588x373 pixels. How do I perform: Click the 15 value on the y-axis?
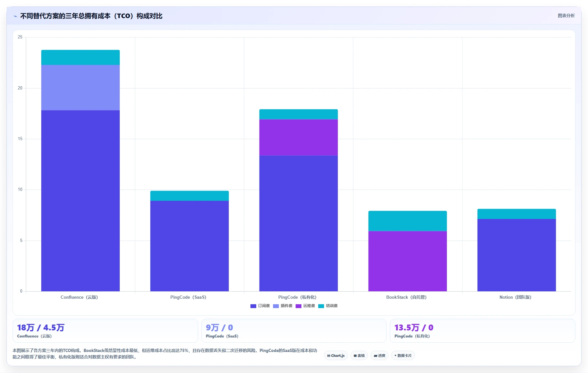20,139
